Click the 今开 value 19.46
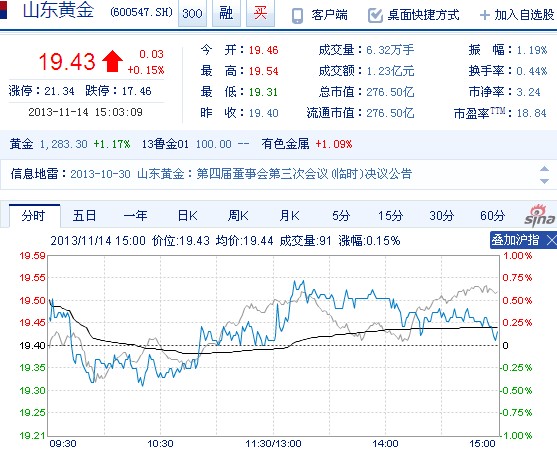 click(x=263, y=50)
